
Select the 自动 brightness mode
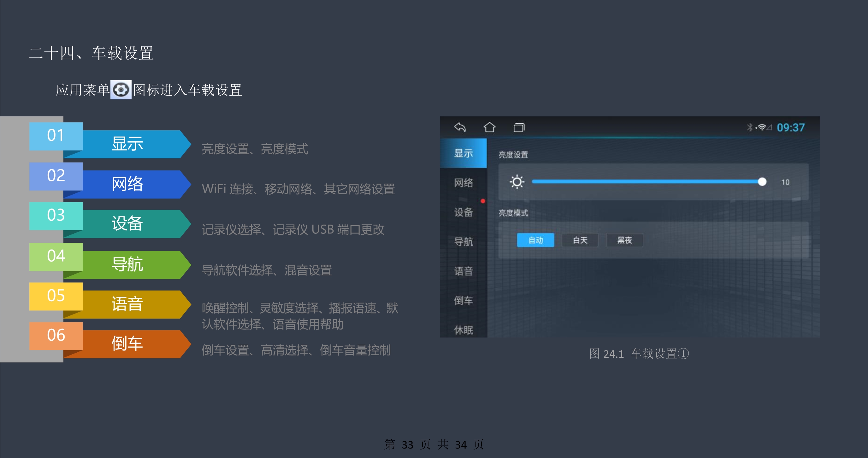[535, 240]
